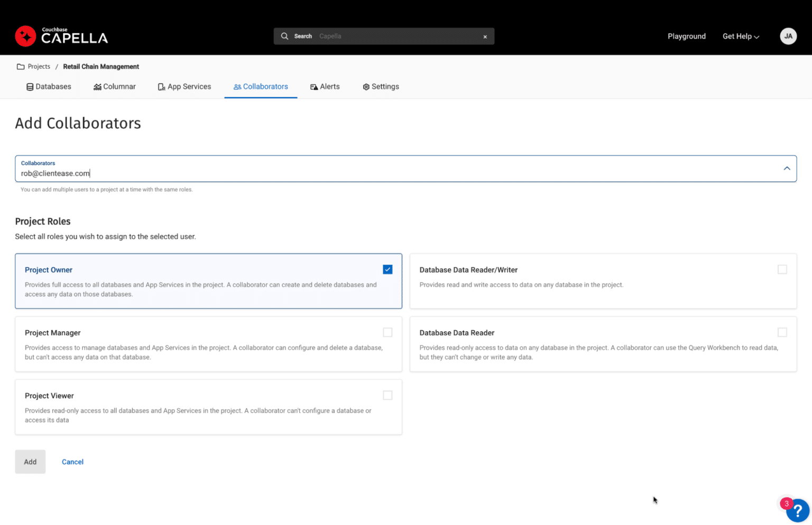Click the Columnar tab icon
The height and width of the screenshot is (525, 812).
tap(97, 86)
